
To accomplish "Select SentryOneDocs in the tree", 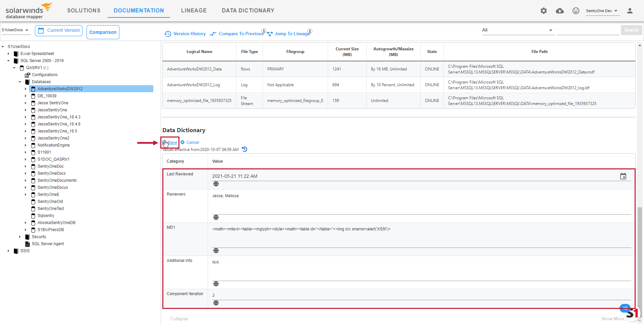I will [52, 173].
